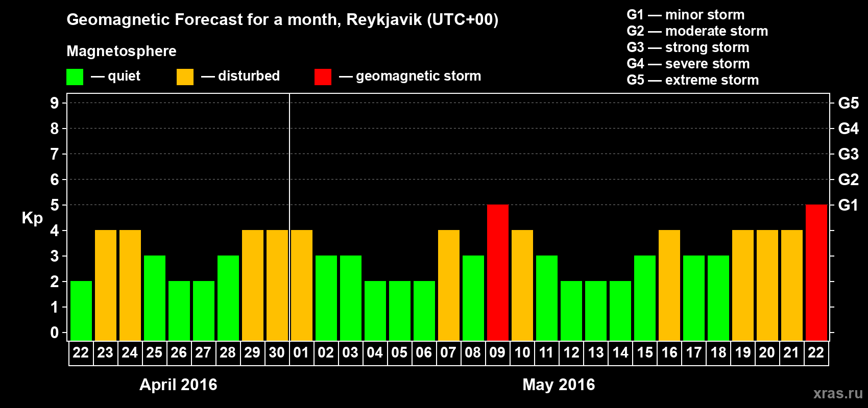
Task: Select the green bar for May 05
Action: pos(400,311)
